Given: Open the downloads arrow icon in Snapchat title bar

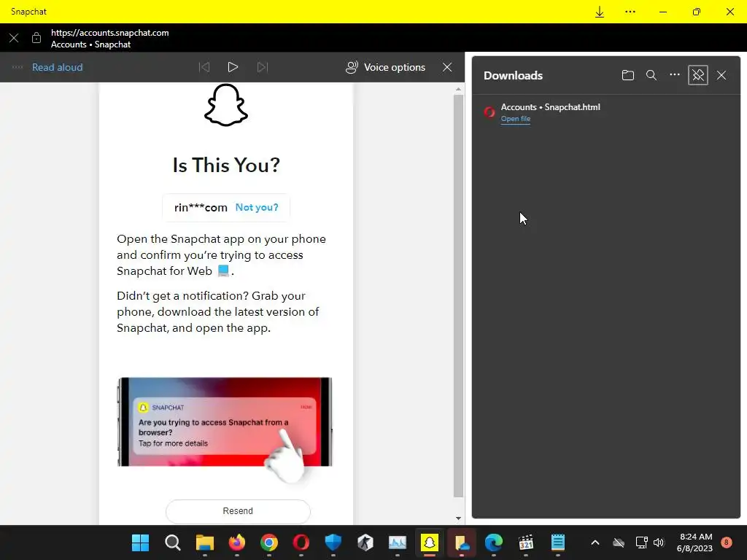Looking at the screenshot, I should 600,12.
